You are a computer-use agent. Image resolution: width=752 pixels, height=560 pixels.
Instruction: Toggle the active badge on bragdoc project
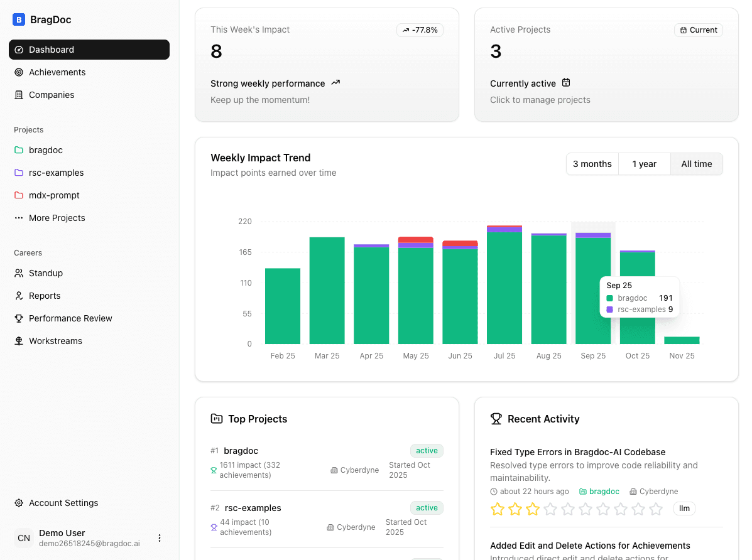[x=427, y=450]
